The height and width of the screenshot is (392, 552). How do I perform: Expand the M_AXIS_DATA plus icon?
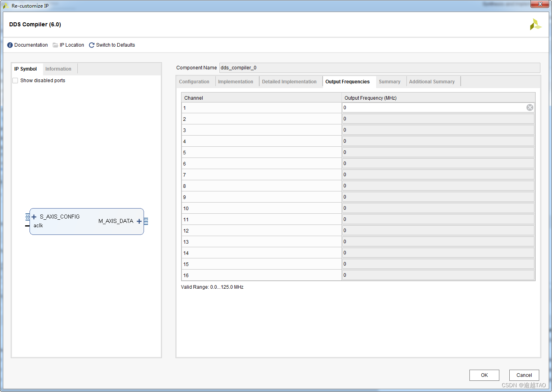pyautogui.click(x=139, y=221)
